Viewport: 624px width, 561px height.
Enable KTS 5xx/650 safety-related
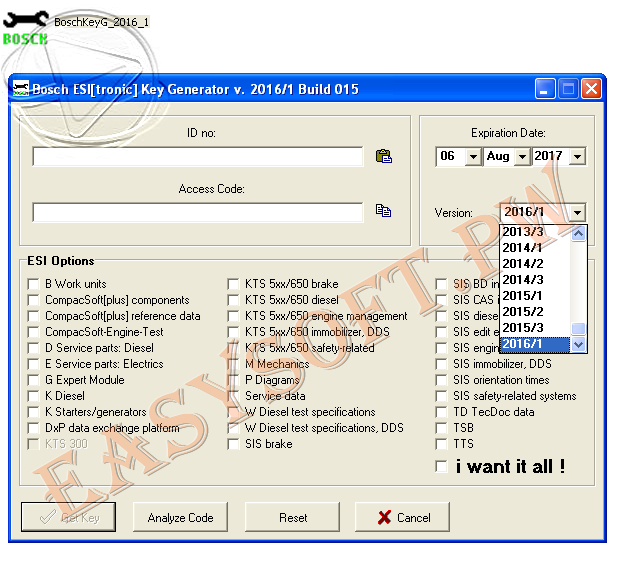(x=233, y=348)
